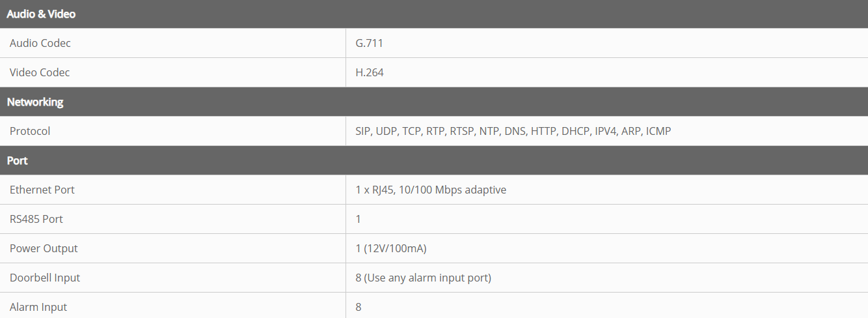Click SIP in the protocol list
Viewport: 868px width, 318px height.
[x=362, y=131]
